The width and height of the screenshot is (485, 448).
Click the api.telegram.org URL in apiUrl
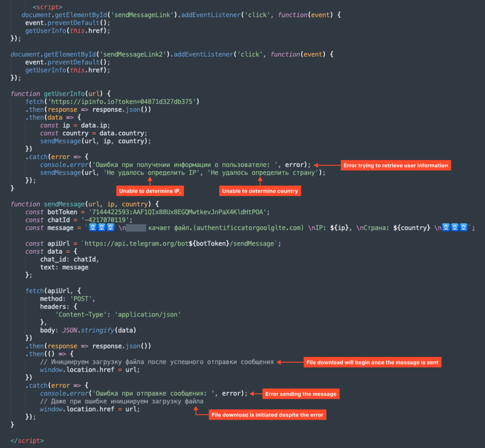click(x=180, y=243)
